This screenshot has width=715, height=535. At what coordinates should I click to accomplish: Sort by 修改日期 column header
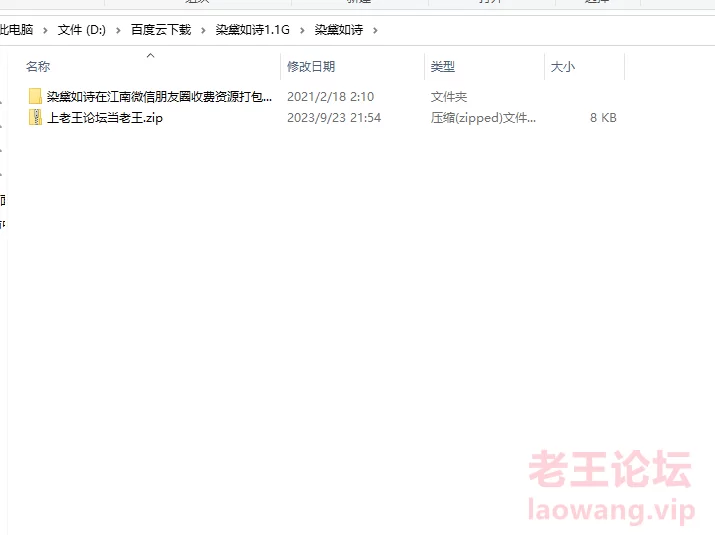[311, 67]
